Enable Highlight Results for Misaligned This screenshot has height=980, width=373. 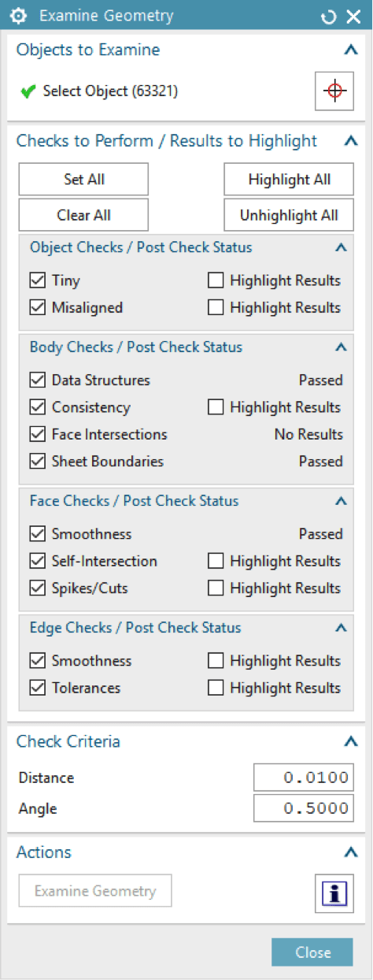(x=216, y=307)
